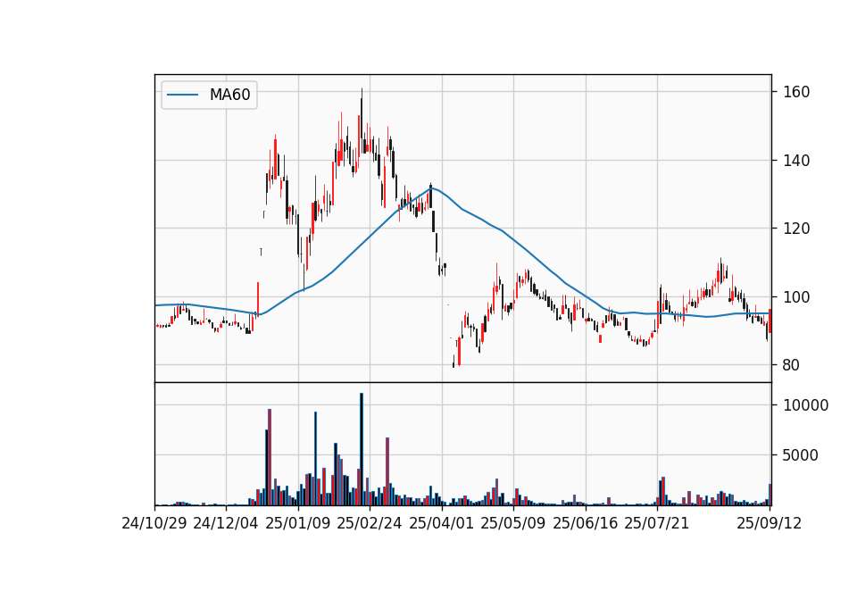
Task: Click the 80 price axis label
Action: click(x=792, y=365)
